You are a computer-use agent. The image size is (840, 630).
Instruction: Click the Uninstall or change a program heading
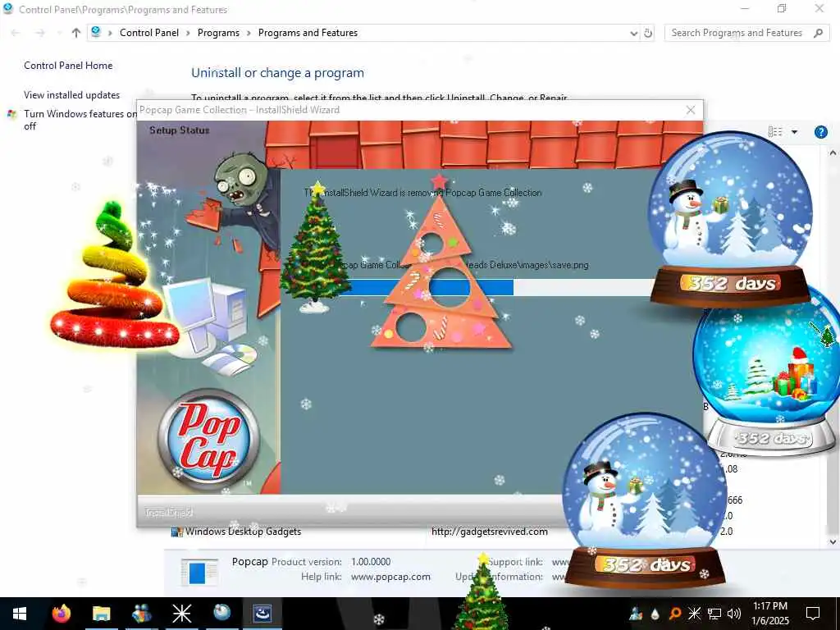point(277,73)
